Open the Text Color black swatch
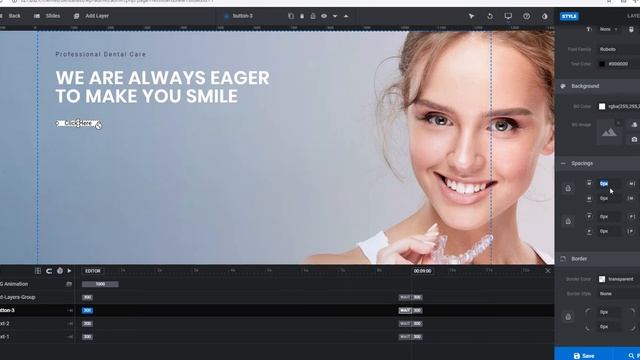This screenshot has height=360, width=640. coord(602,64)
